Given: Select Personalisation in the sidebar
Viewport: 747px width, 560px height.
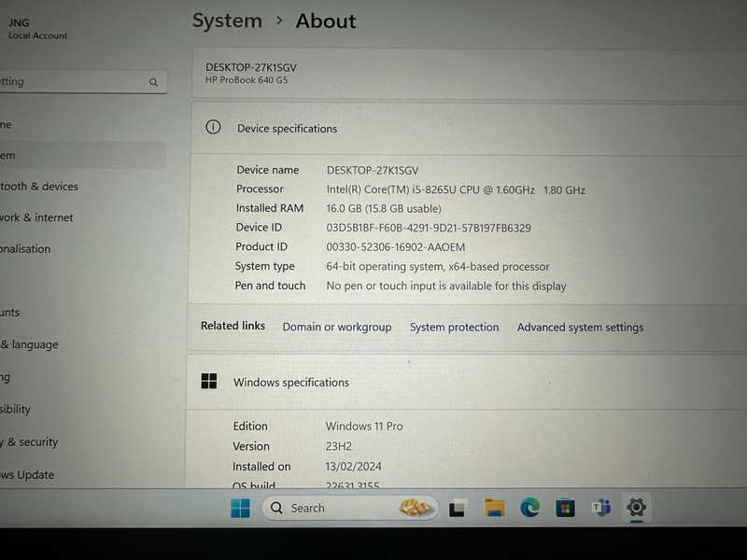Looking at the screenshot, I should 82,248.
